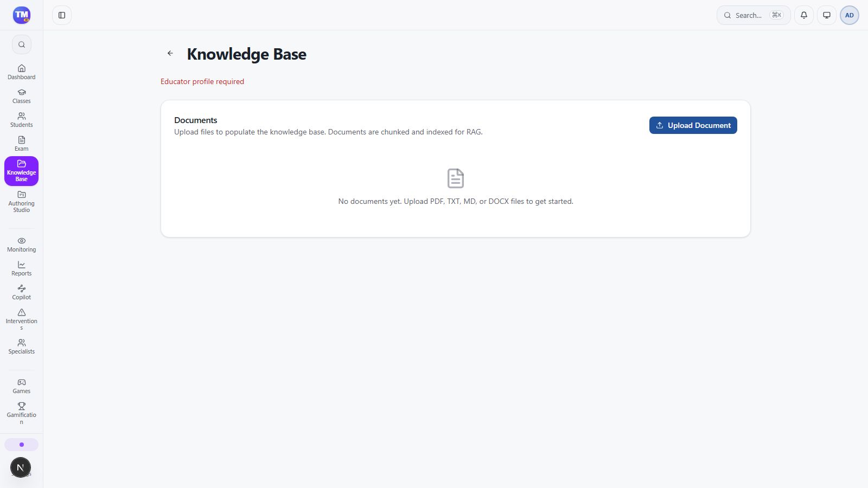Go to Dashboard in sidebar
The width and height of the screenshot is (868, 488).
tap(22, 72)
